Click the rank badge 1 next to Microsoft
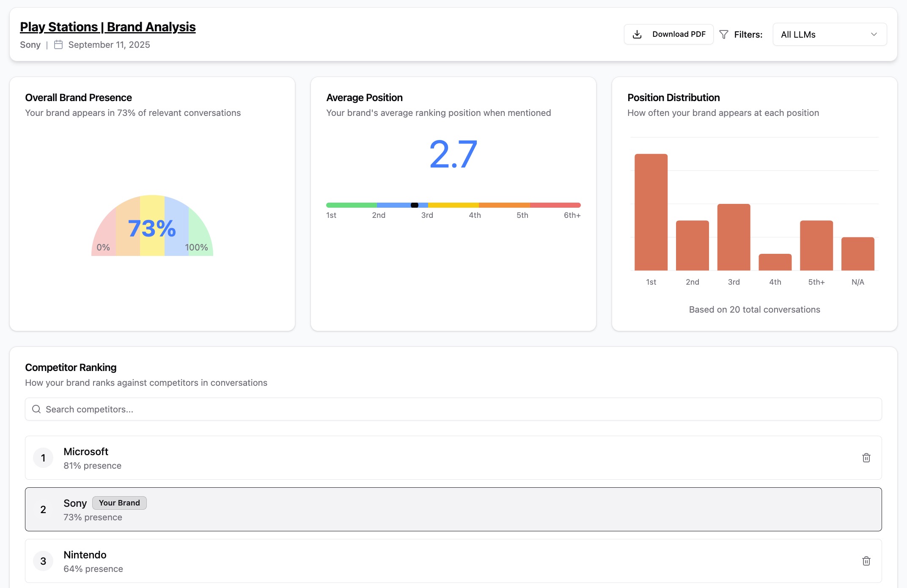 tap(43, 458)
